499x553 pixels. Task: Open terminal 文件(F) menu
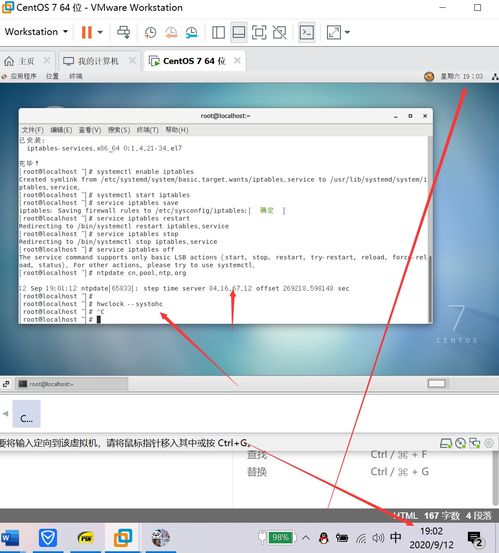(x=32, y=130)
